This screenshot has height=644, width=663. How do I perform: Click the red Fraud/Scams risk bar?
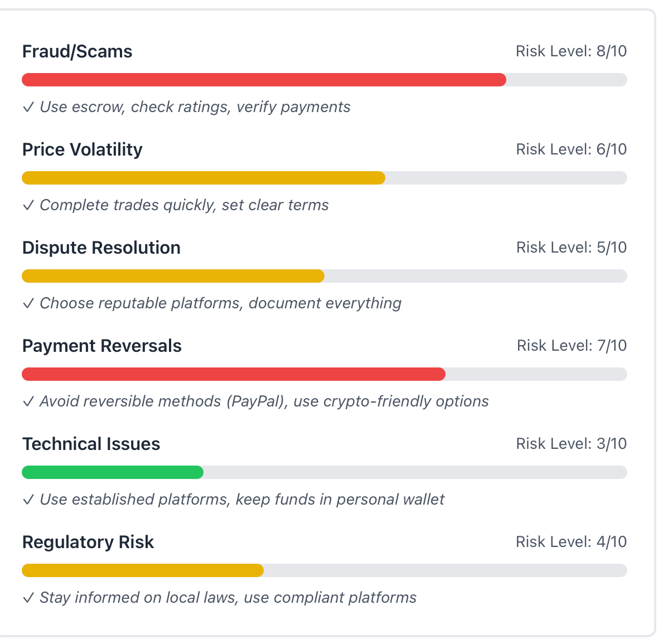pyautogui.click(x=264, y=80)
